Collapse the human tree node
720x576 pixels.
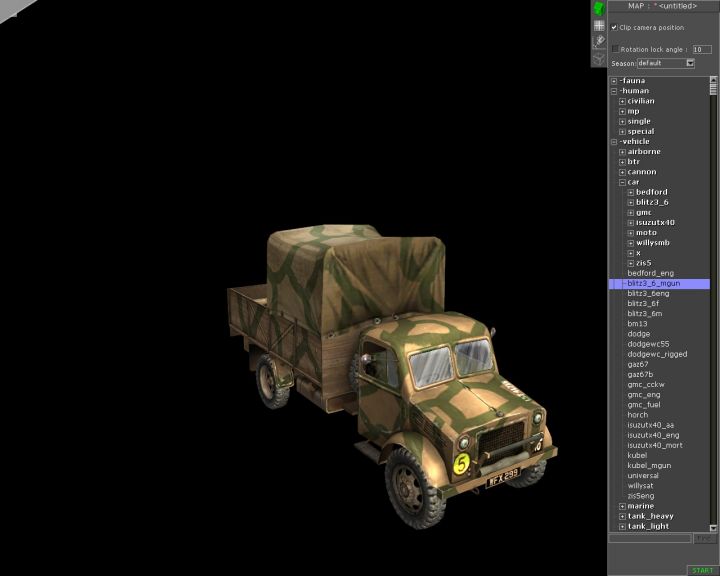click(x=614, y=91)
